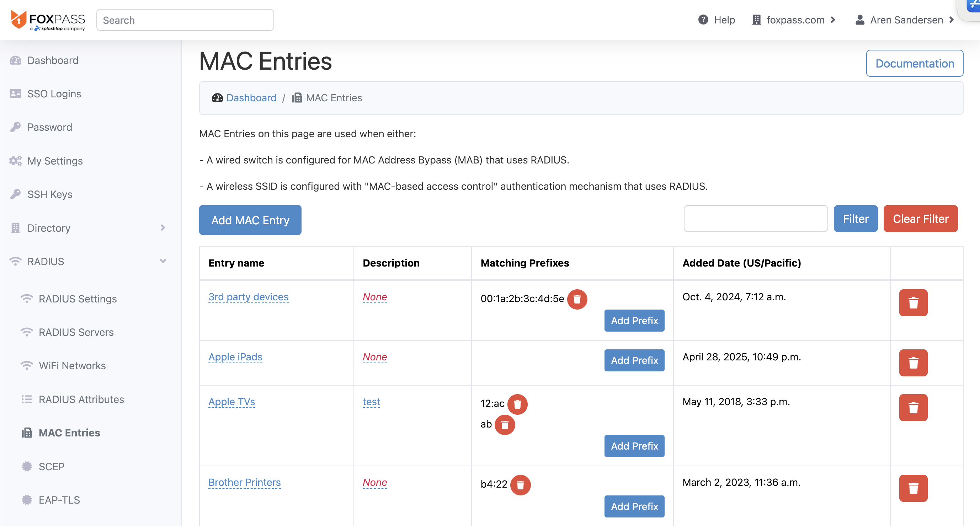Open the foxpass.com organization dropdown

[x=795, y=20]
